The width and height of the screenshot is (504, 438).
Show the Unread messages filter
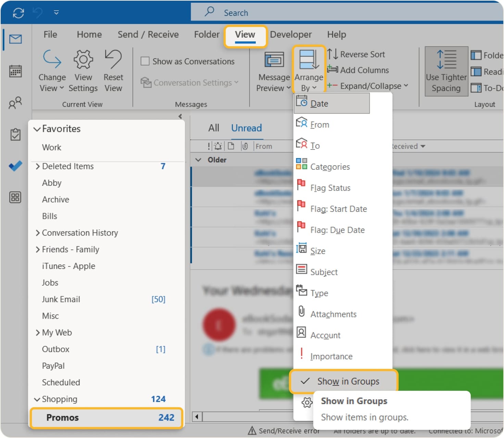pyautogui.click(x=246, y=128)
